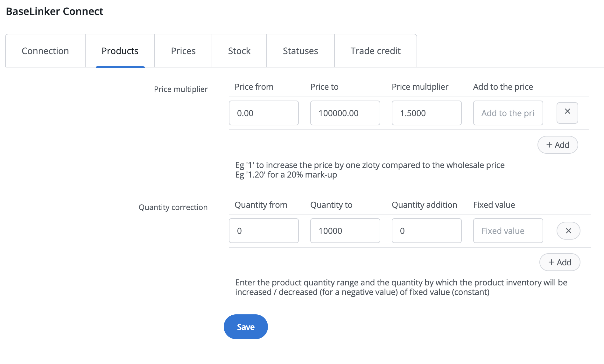604x364 pixels.
Task: Remove the price multiplier row with X
Action: [x=567, y=113]
